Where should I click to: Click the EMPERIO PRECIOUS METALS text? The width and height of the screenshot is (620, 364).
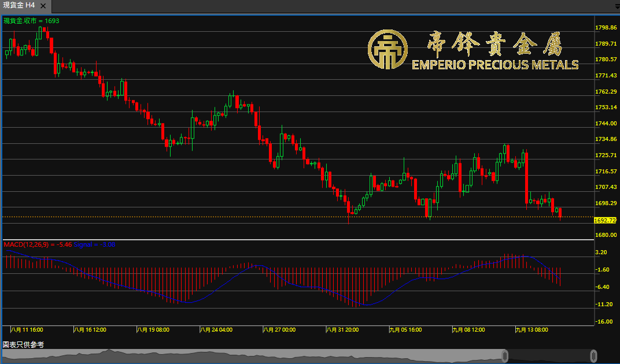pyautogui.click(x=494, y=65)
